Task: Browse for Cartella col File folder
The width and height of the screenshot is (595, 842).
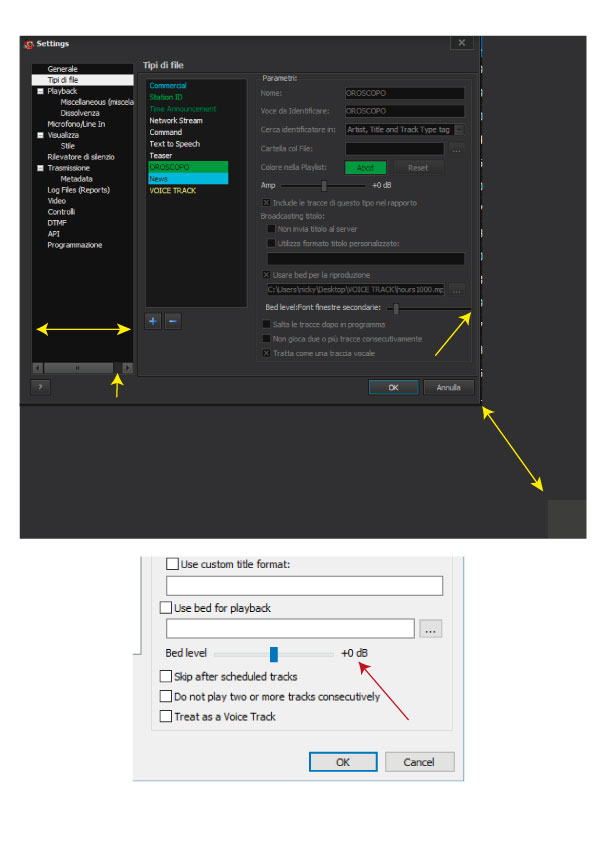Action: (456, 149)
